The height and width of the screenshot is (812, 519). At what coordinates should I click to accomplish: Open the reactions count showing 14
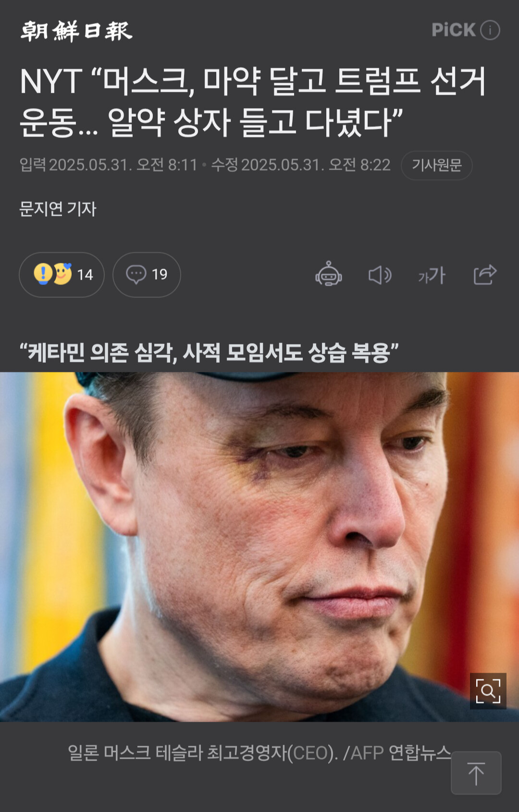[x=62, y=275]
